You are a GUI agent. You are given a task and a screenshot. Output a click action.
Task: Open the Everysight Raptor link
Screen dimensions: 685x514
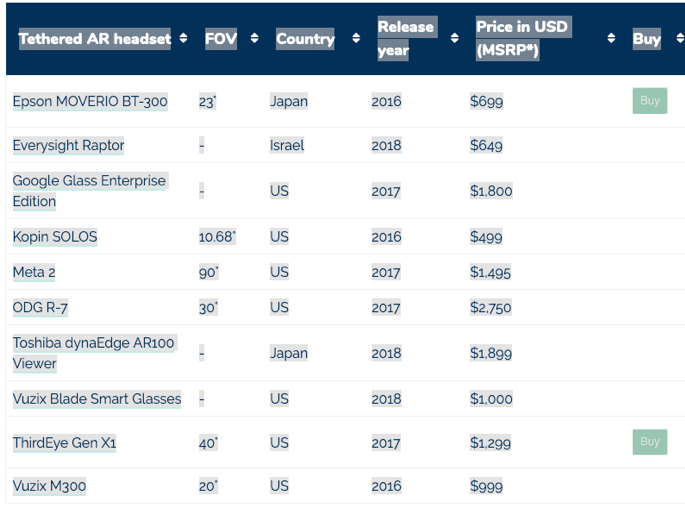68,145
